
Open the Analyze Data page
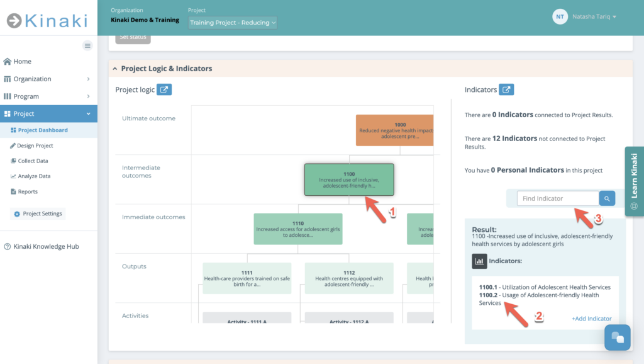coord(34,176)
